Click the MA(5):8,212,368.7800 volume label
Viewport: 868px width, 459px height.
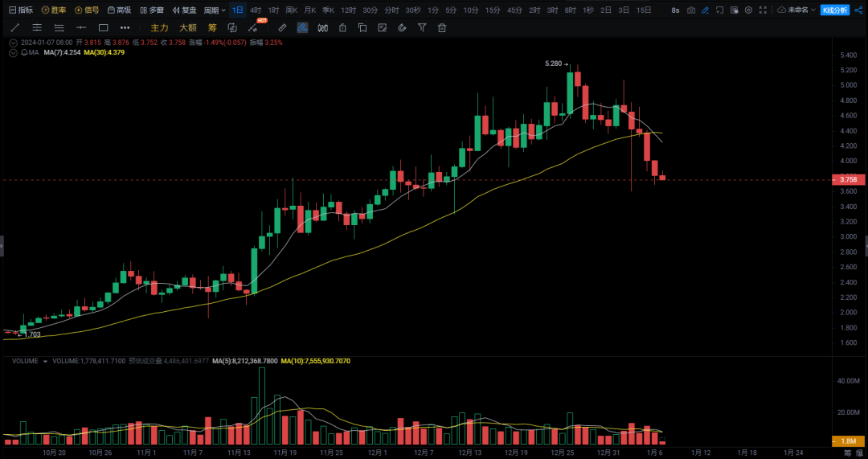[x=246, y=361]
